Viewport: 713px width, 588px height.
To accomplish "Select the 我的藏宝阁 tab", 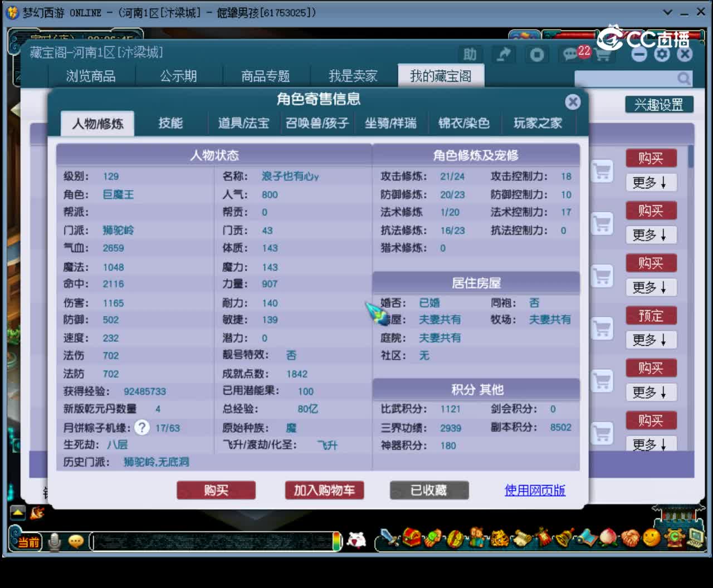I will [x=441, y=76].
